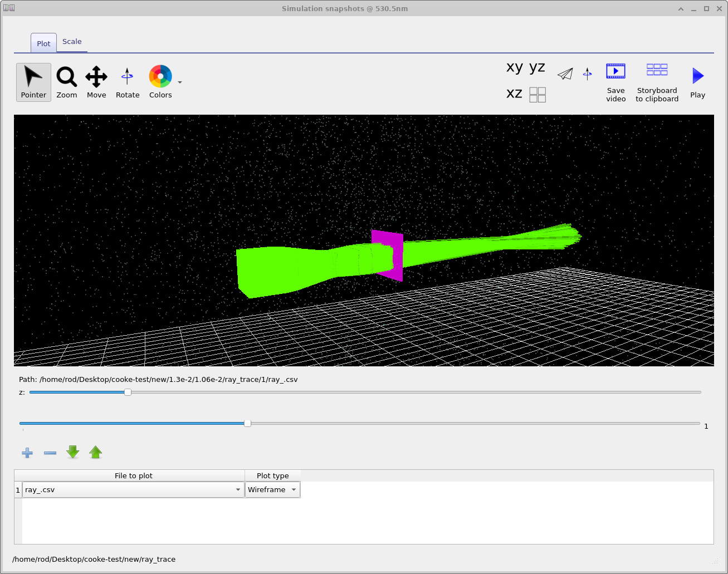
Task: Select the Rotate tool
Action: coord(127,82)
